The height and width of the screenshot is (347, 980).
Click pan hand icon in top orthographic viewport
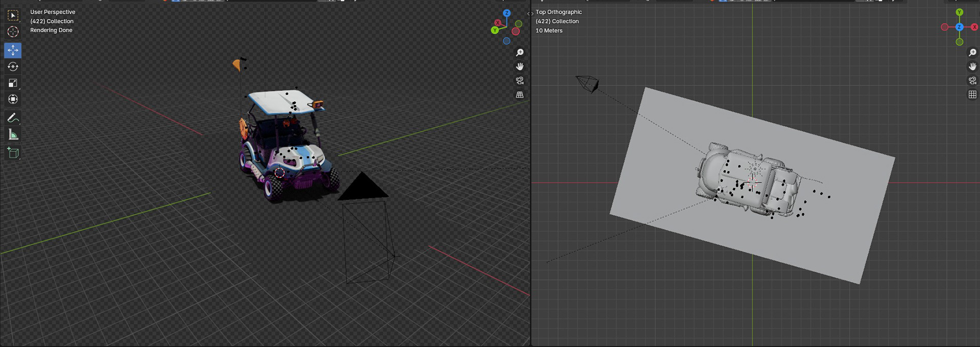pyautogui.click(x=972, y=66)
